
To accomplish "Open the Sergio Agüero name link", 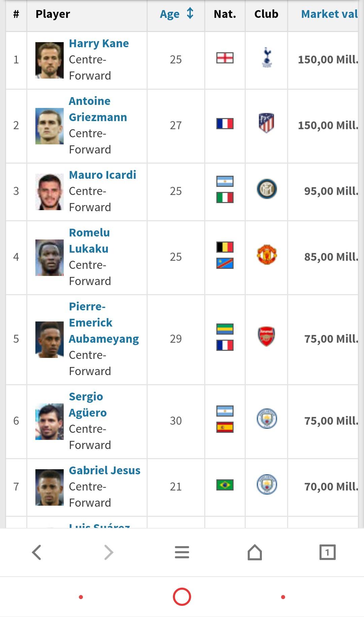I will (88, 404).
